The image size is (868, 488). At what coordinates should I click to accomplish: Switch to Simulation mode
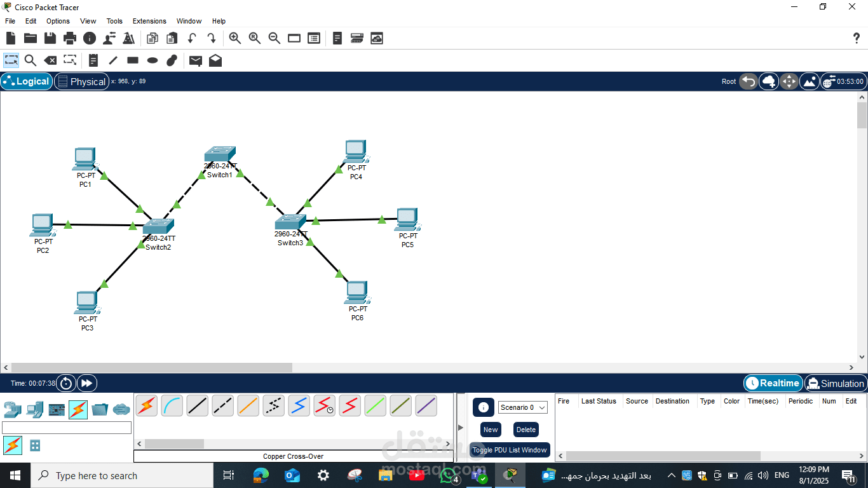point(835,383)
